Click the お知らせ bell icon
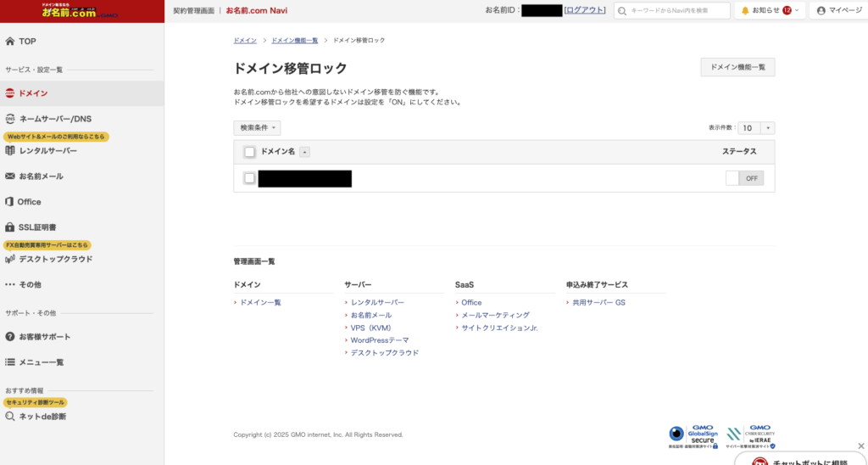868x465 pixels. (745, 10)
